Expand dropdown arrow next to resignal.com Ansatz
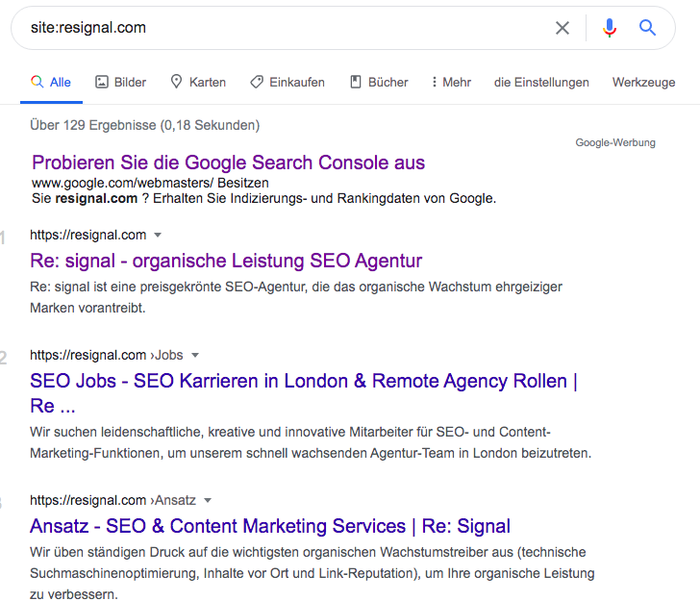This screenshot has height=601, width=700. coord(207,501)
